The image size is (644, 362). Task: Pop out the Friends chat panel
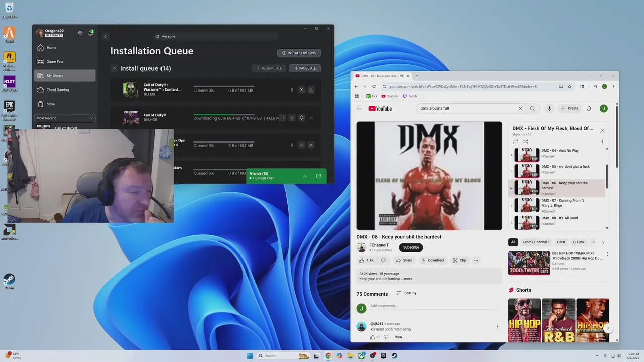click(x=318, y=176)
